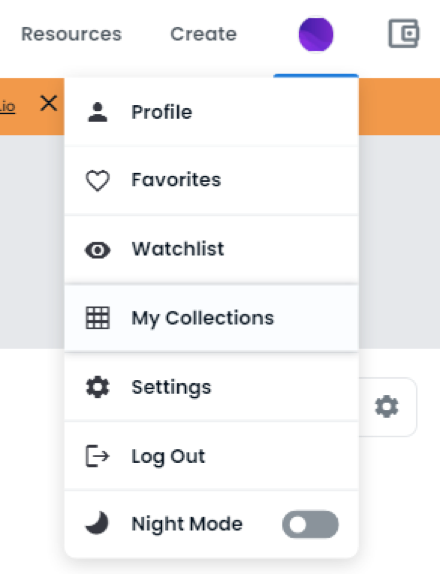Click the eye icon beside Watchlist
This screenshot has width=440, height=574.
(x=98, y=250)
